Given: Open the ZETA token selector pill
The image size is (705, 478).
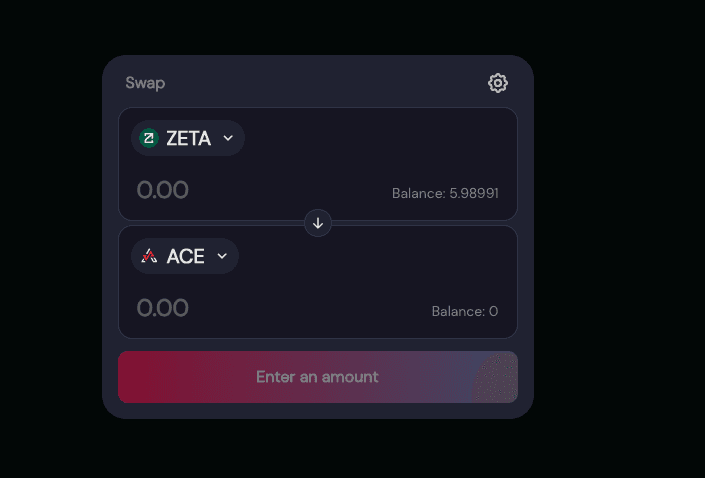Looking at the screenshot, I should [187, 138].
